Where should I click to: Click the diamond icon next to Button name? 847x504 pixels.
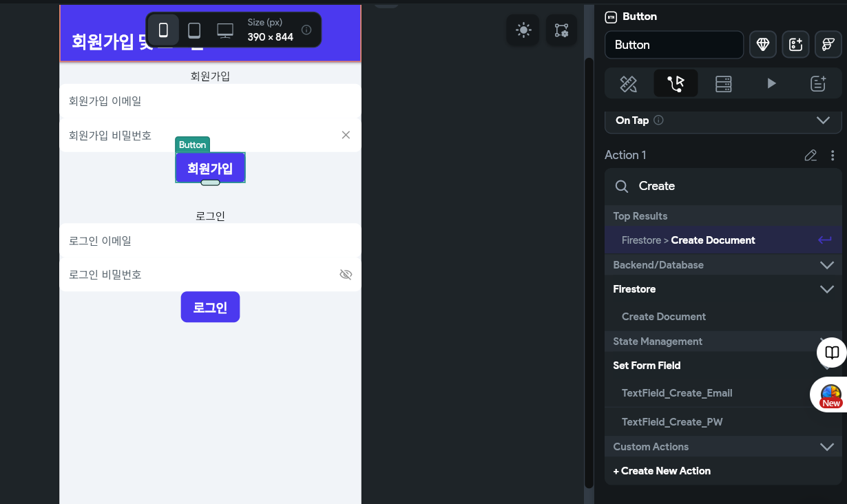pos(762,45)
